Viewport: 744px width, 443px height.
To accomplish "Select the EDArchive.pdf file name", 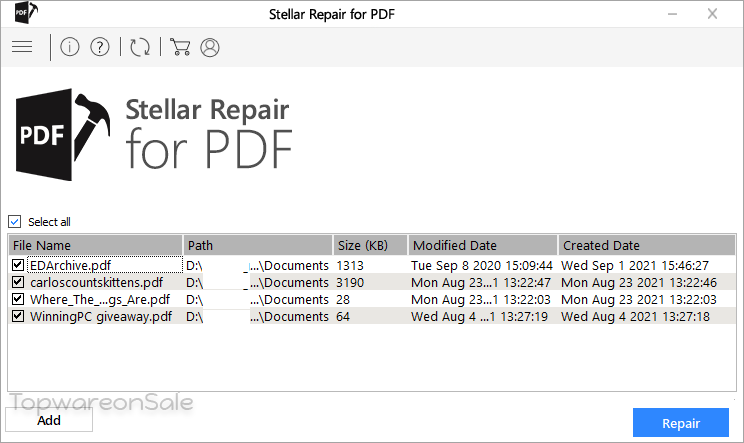I will pyautogui.click(x=70, y=265).
